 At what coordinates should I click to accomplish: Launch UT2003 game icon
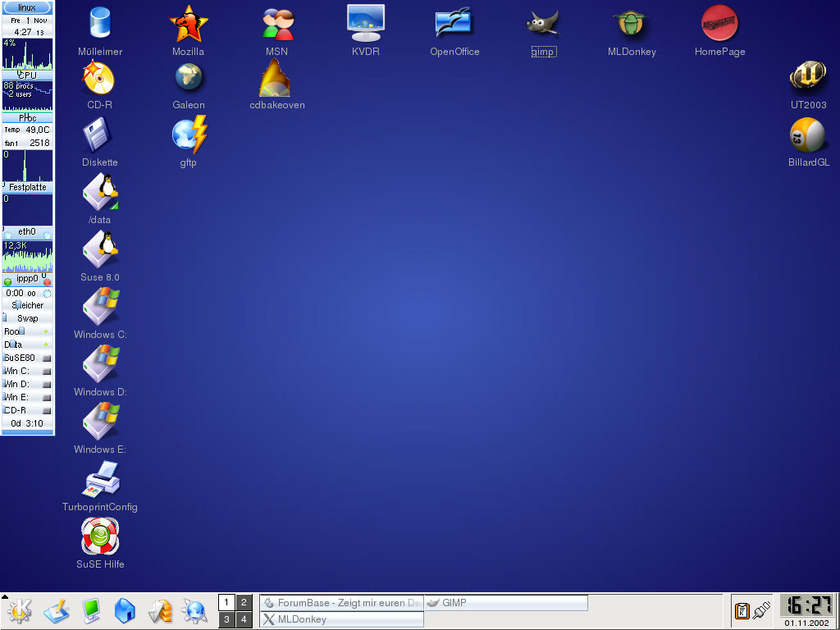pos(808,77)
